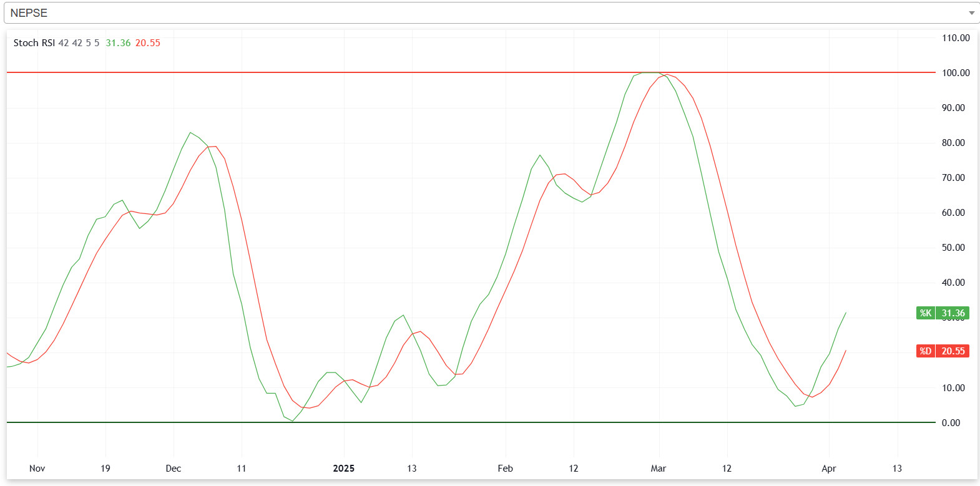The width and height of the screenshot is (980, 486).
Task: Click the Dec label on time axis
Action: click(174, 469)
